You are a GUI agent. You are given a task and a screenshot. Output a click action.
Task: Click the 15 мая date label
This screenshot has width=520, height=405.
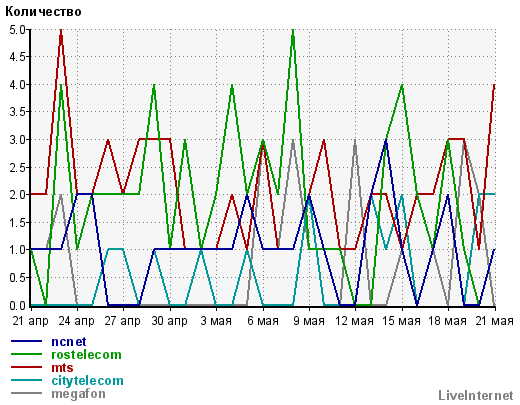[401, 321]
